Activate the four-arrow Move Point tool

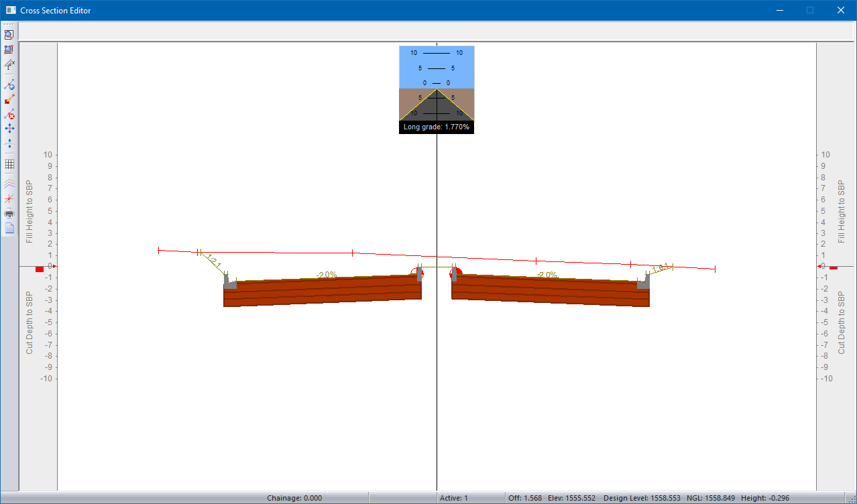tap(9, 128)
